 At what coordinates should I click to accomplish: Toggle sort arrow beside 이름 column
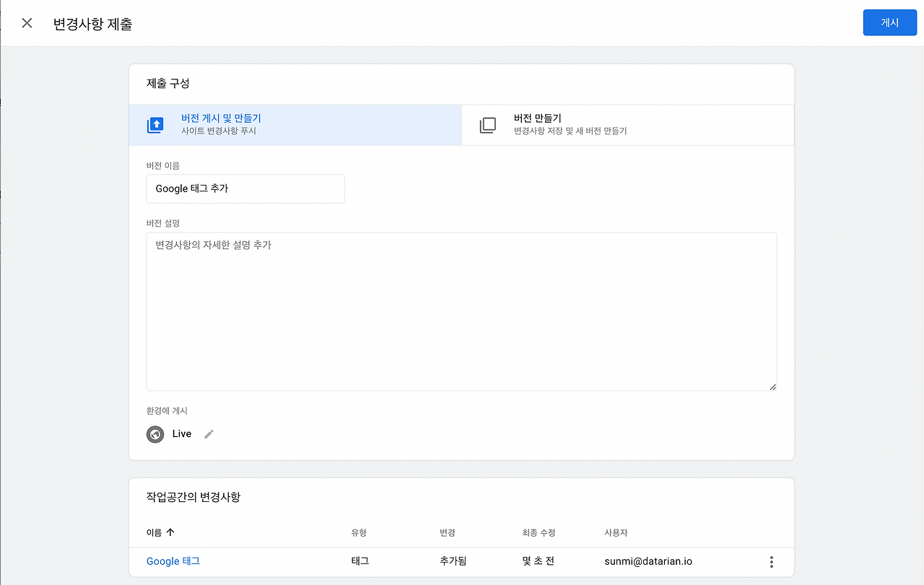point(170,532)
